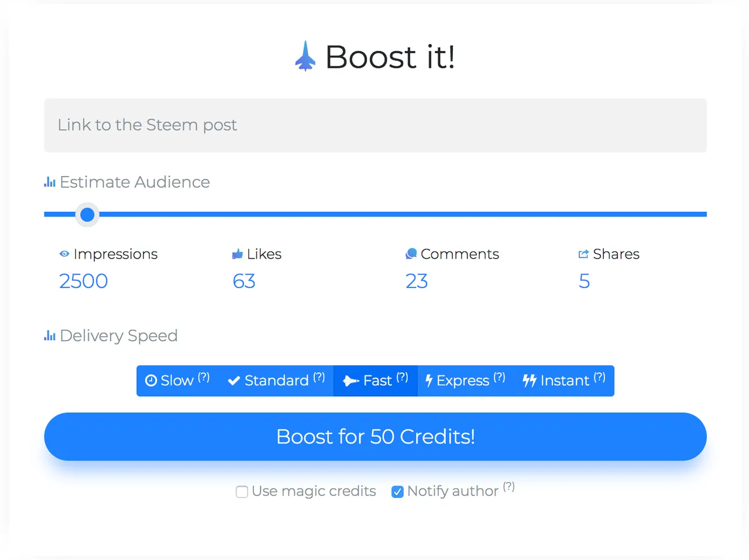749x560 pixels.
Task: Pick the Express delivery speed
Action: point(466,381)
